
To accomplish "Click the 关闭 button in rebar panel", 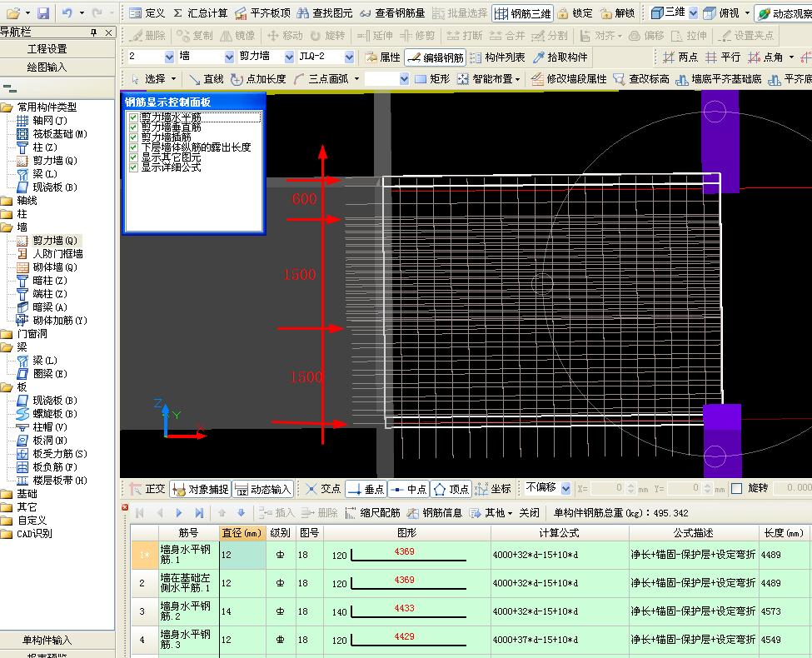I will [x=529, y=513].
